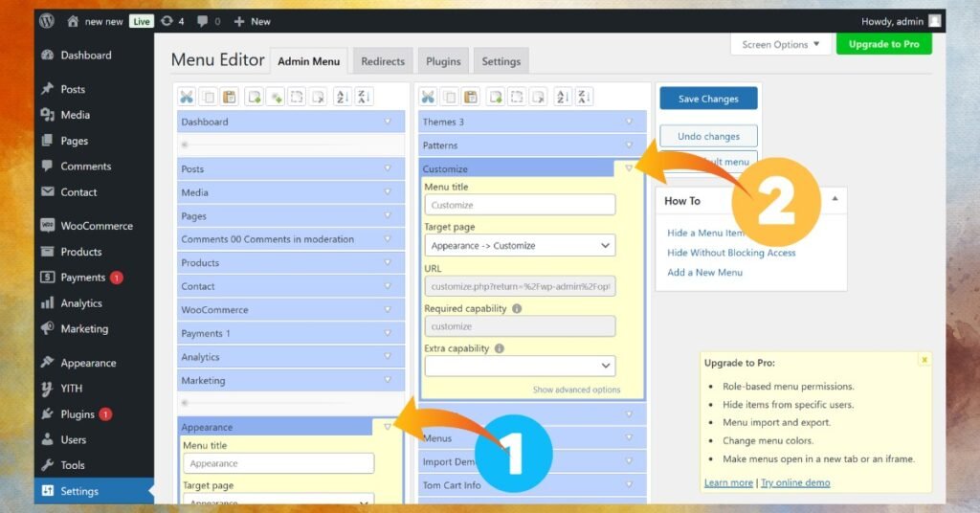
Task: Copy the selected submenu item, right toolbar
Action: pyautogui.click(x=450, y=97)
